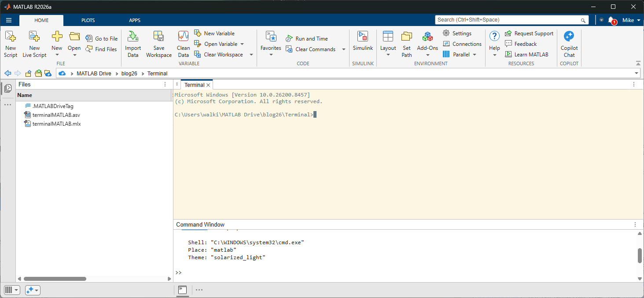The width and height of the screenshot is (644, 298).
Task: Click Clear Workspace
Action: [218, 55]
